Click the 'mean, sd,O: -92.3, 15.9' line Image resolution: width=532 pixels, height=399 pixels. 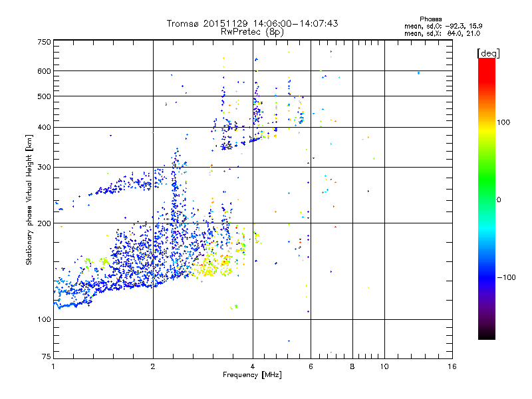coord(443,26)
